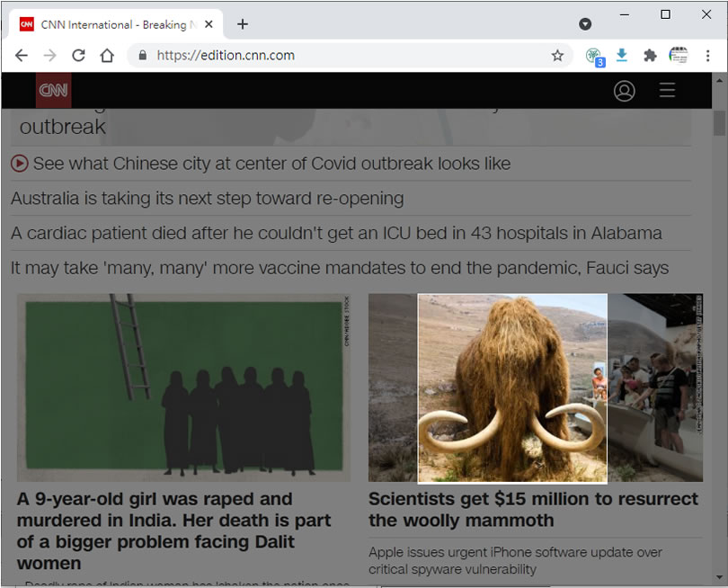Close the CNN International tab
The height and width of the screenshot is (588, 728).
click(x=209, y=24)
